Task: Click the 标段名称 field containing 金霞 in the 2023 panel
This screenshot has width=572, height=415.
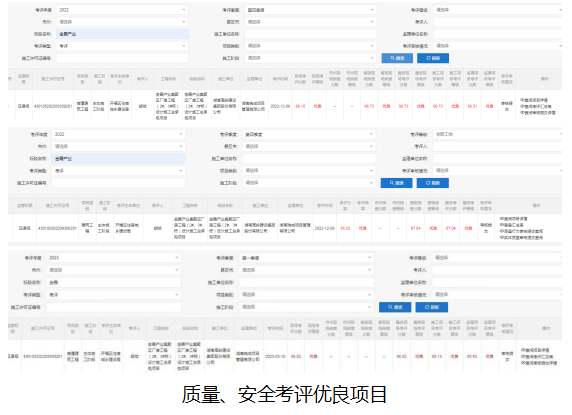Action: click(113, 282)
